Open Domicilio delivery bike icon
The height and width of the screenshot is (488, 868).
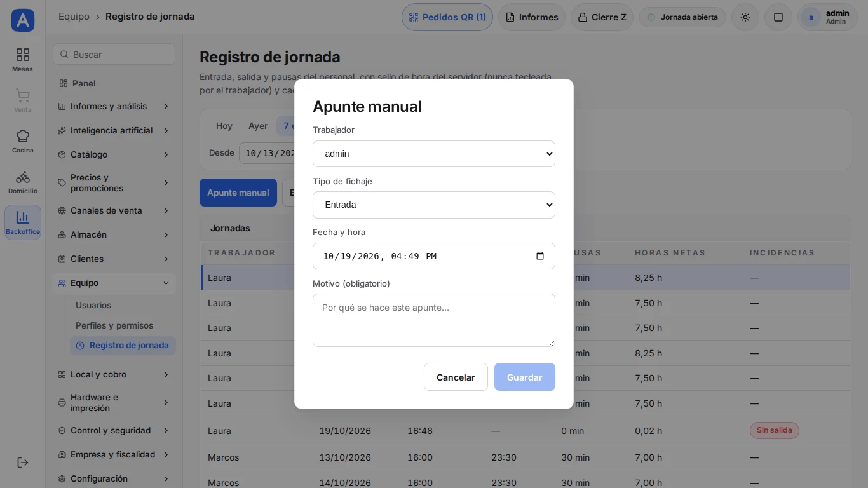point(23,182)
